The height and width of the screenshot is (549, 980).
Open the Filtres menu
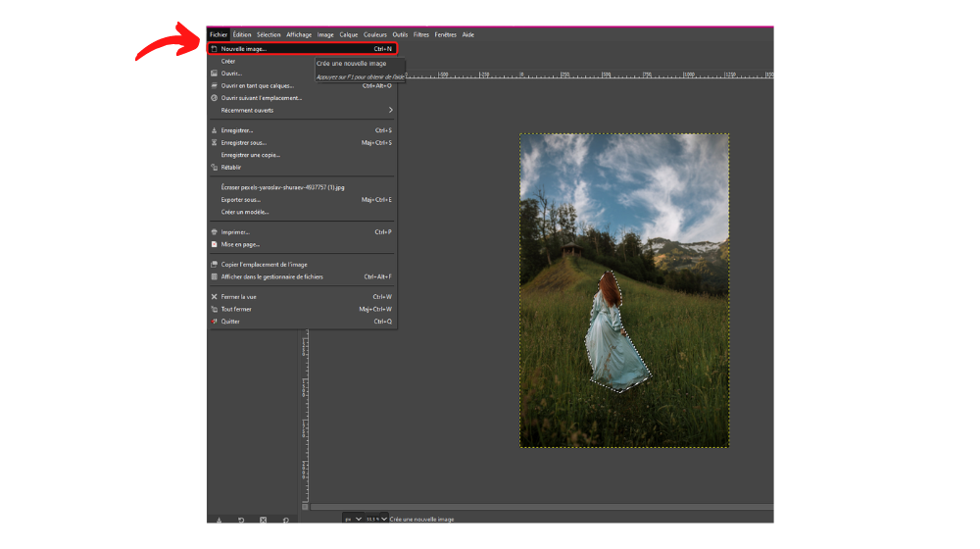[421, 35]
